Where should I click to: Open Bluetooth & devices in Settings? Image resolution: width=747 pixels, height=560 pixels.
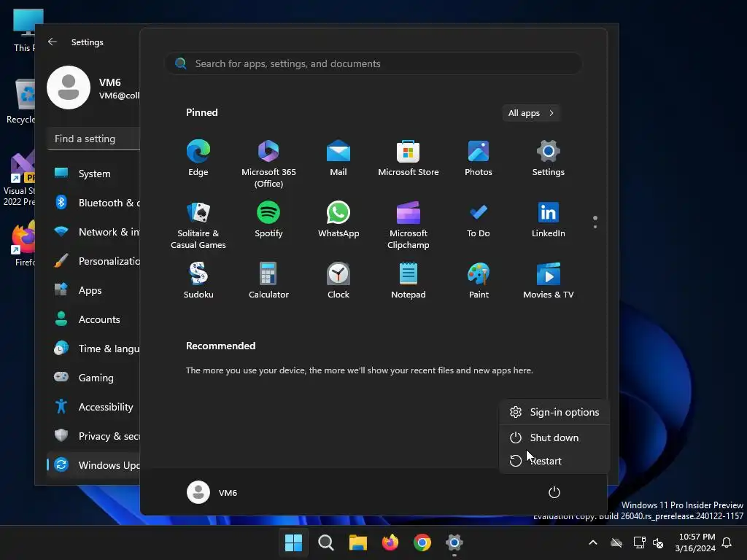pyautogui.click(x=94, y=203)
